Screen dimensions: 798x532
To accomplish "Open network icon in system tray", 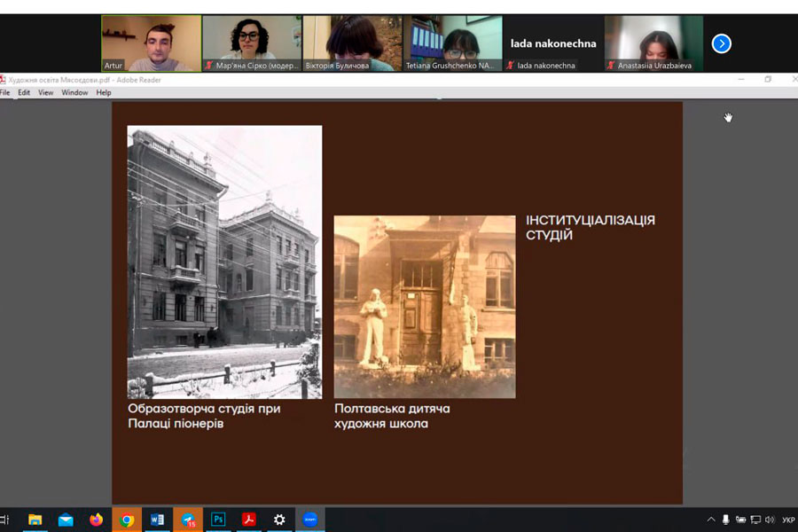I will (x=755, y=520).
